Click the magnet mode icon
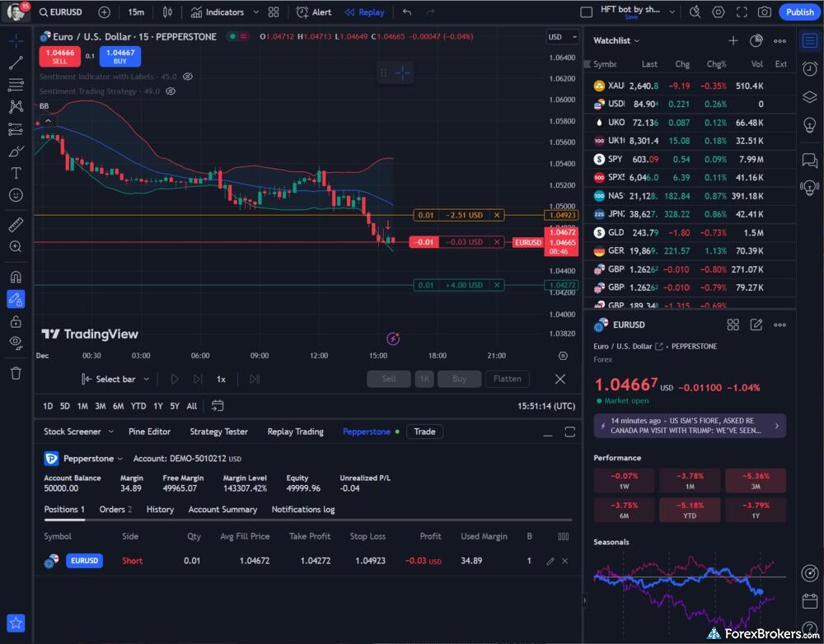The image size is (824, 644). [16, 277]
